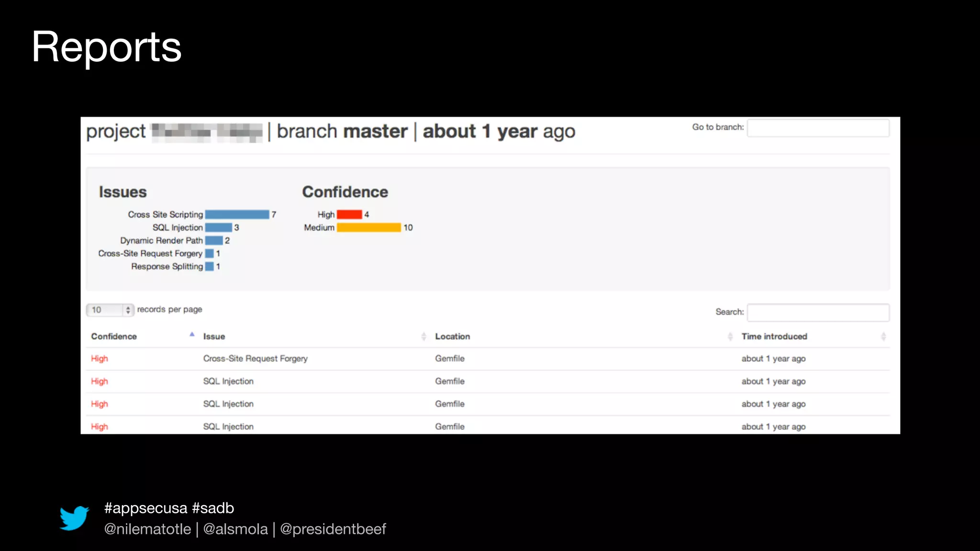Click about 1 year ago in header
This screenshot has width=980, height=551.
pyautogui.click(x=499, y=132)
